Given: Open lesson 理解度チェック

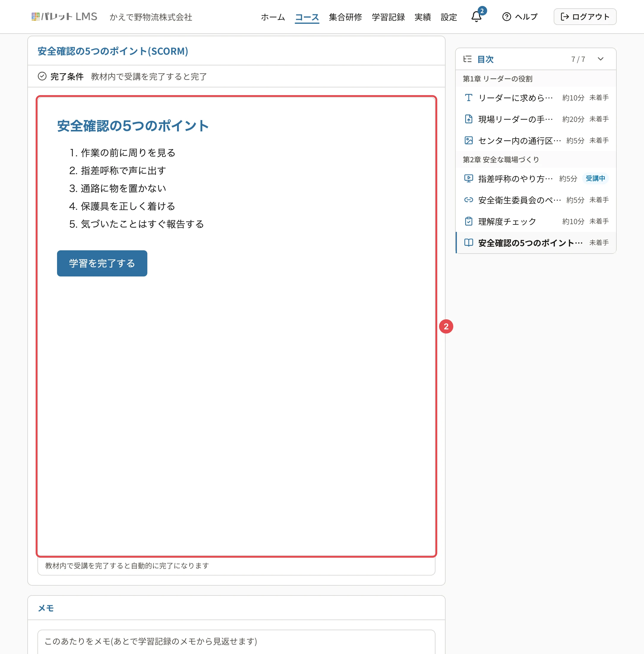Looking at the screenshot, I should 536,221.
